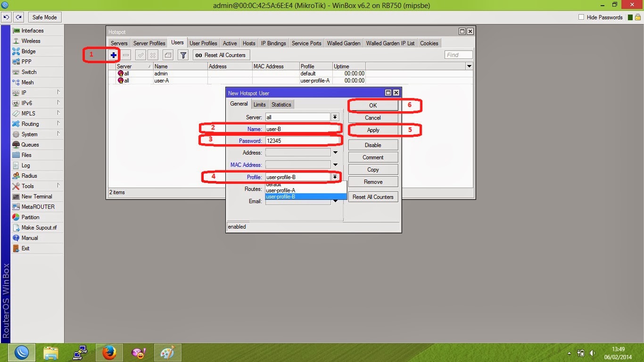Click the filter funnel icon in Hotspot toolbar
The width and height of the screenshot is (644, 362).
183,55
